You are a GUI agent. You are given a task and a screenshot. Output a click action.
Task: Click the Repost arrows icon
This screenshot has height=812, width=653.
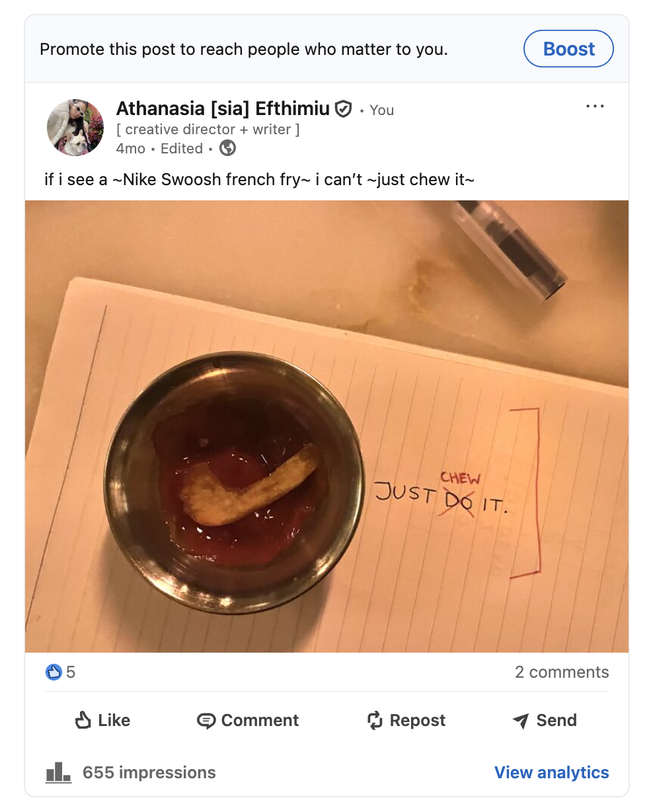coord(375,720)
